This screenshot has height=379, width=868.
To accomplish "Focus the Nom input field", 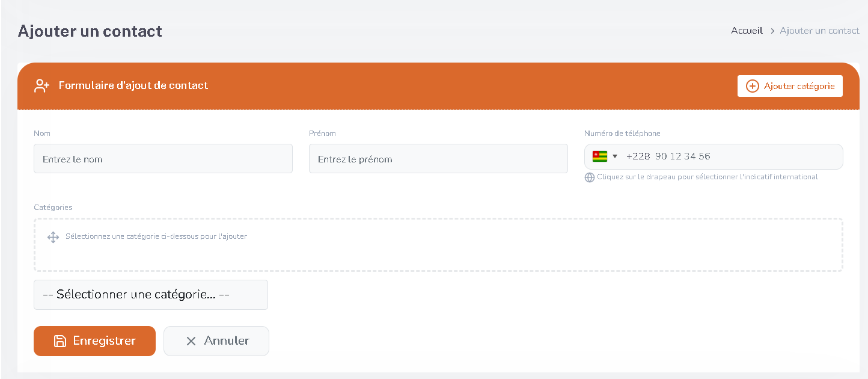I will 163,159.
